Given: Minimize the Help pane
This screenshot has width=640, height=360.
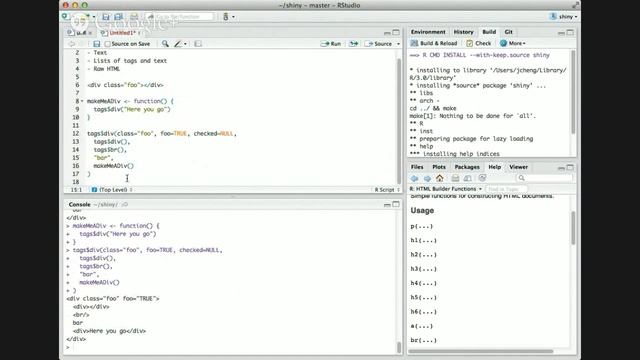Looking at the screenshot, I should point(561,168).
